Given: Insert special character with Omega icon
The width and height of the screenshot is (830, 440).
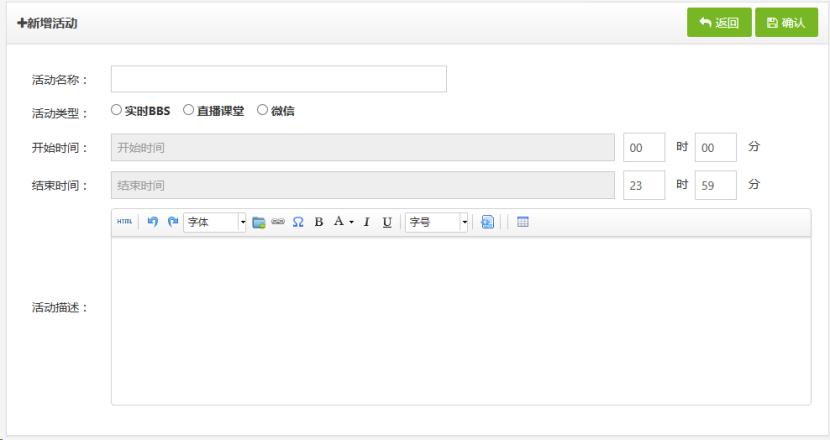Looking at the screenshot, I should (298, 222).
